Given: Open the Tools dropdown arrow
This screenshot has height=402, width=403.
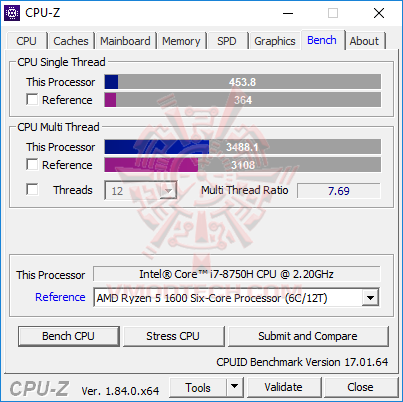Looking at the screenshot, I should [x=235, y=387].
